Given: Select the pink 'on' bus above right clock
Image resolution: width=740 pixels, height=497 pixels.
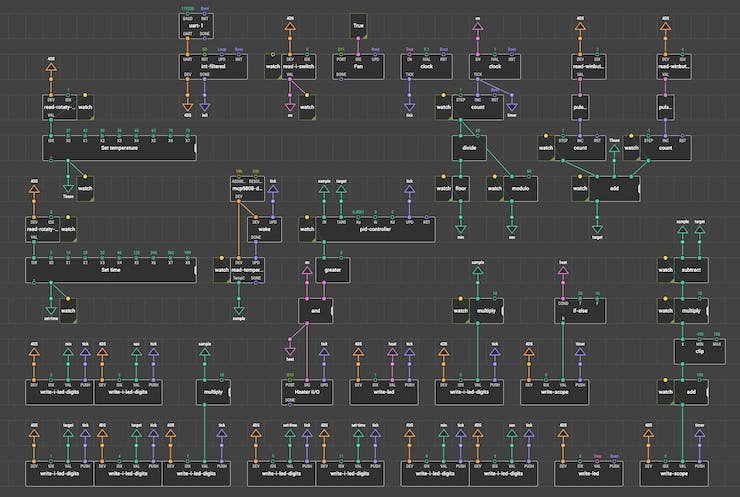Looking at the screenshot, I should (478, 26).
